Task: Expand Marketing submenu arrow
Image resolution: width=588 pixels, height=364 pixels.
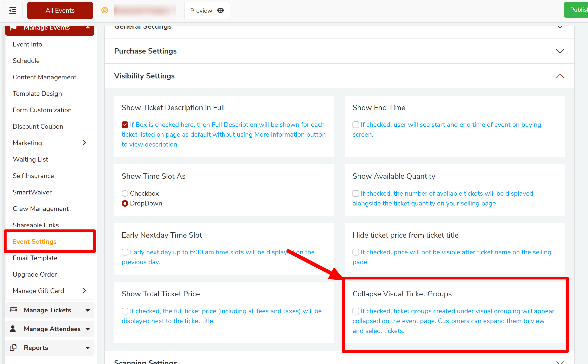Action: click(84, 143)
